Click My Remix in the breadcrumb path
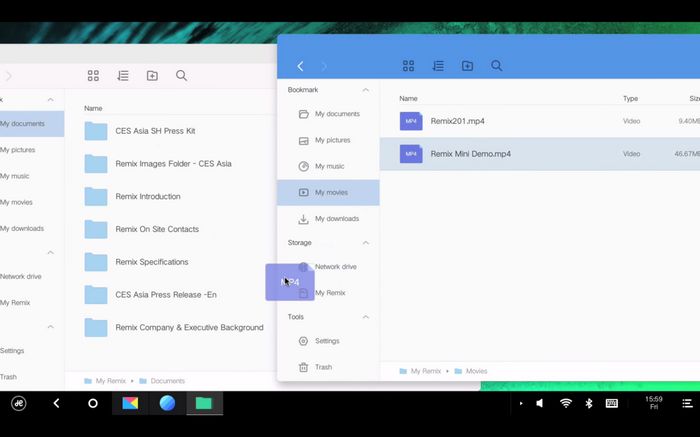 424,371
